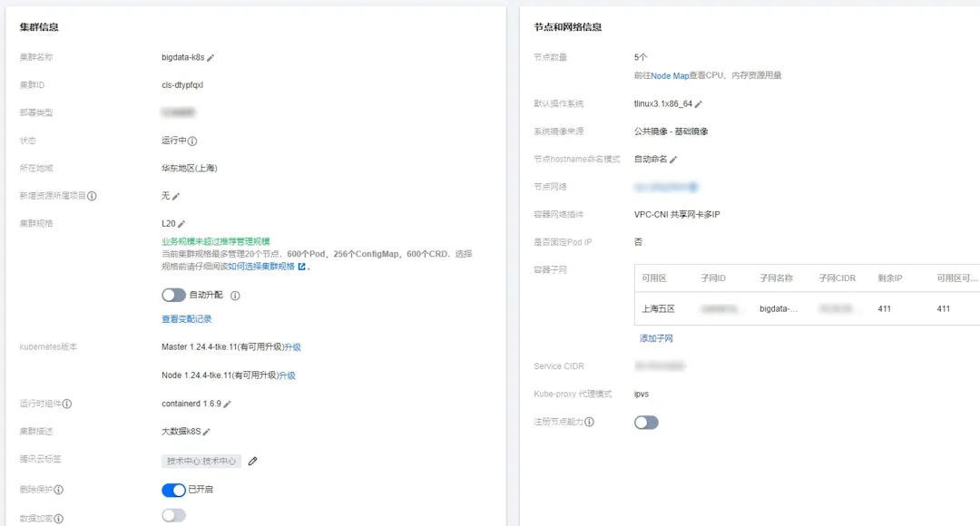Image resolution: width=980 pixels, height=526 pixels.
Task: Click 升级 link for Master version
Action: click(292, 347)
